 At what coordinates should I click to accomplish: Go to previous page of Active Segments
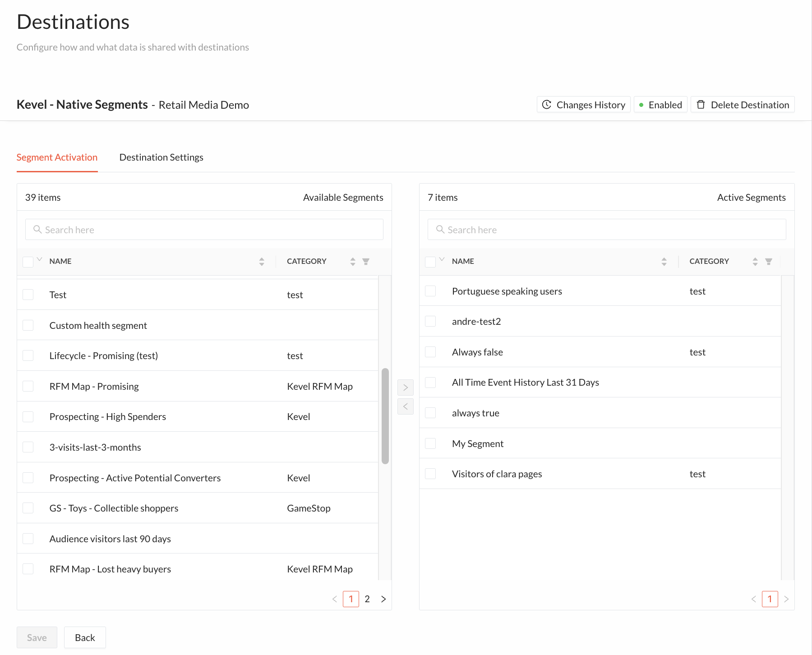(x=753, y=599)
